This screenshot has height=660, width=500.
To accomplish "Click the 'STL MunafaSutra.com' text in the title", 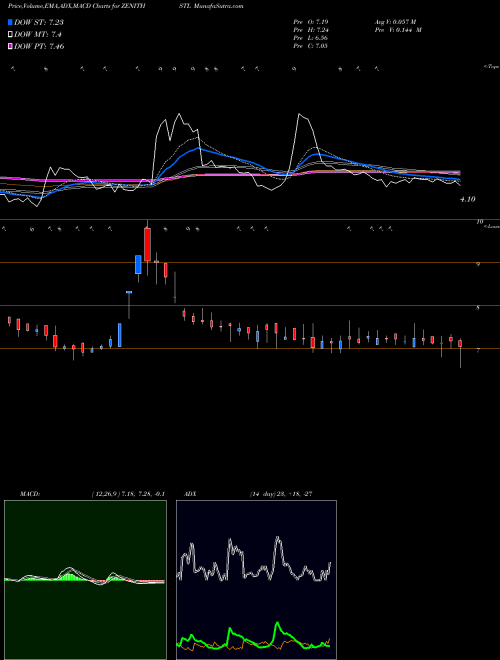I will pos(211,6).
